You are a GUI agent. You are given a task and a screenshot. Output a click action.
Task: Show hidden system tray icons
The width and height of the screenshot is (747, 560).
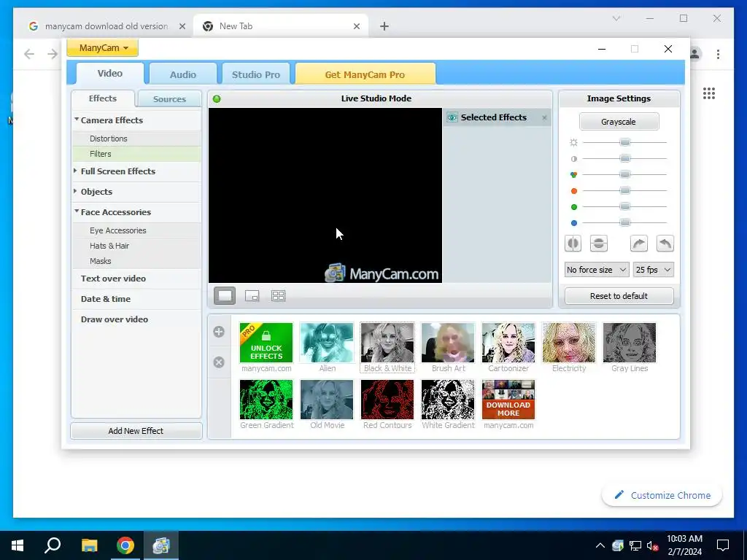(600, 545)
